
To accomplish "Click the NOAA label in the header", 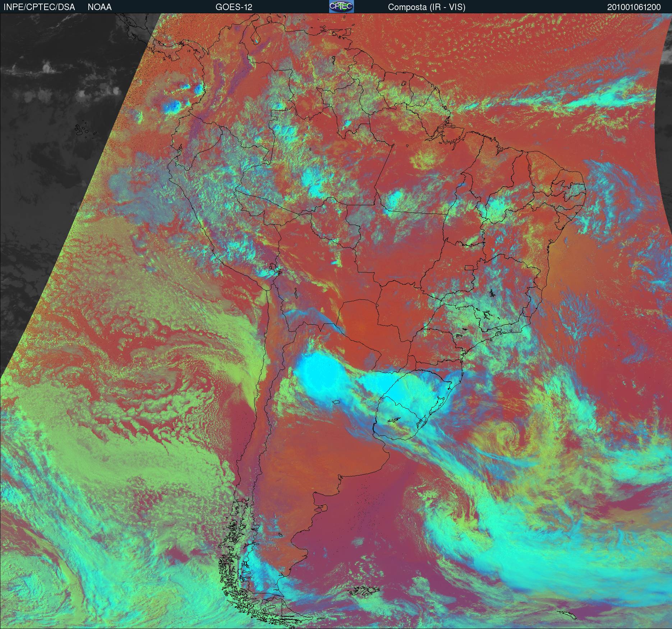I will (x=100, y=7).
